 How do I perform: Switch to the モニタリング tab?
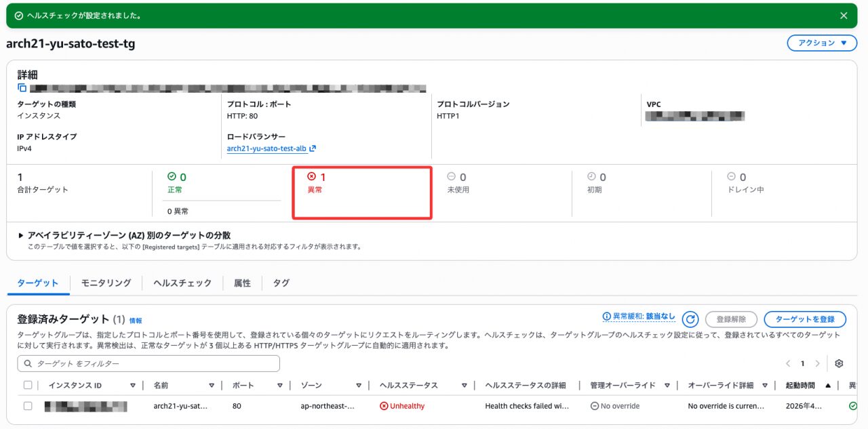[106, 283]
